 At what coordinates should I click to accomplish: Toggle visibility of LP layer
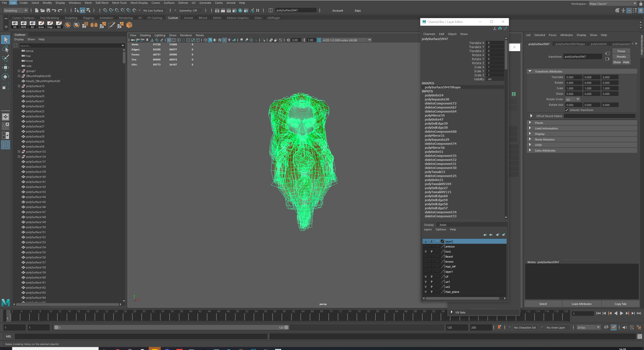[x=426, y=277]
